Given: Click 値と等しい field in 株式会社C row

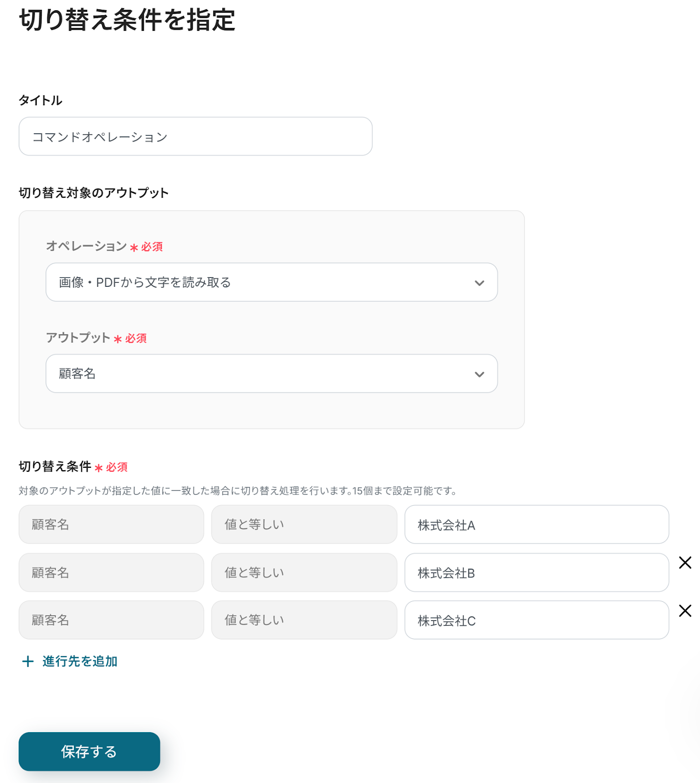Looking at the screenshot, I should [x=304, y=620].
